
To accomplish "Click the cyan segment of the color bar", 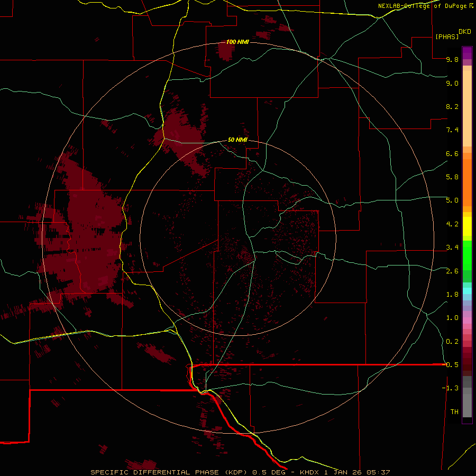I will 467,291.
